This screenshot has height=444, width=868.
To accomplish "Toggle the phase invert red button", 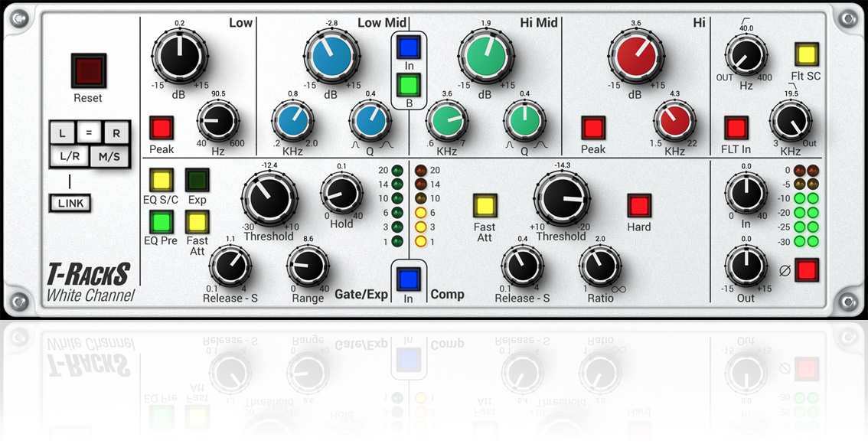I will (807, 271).
